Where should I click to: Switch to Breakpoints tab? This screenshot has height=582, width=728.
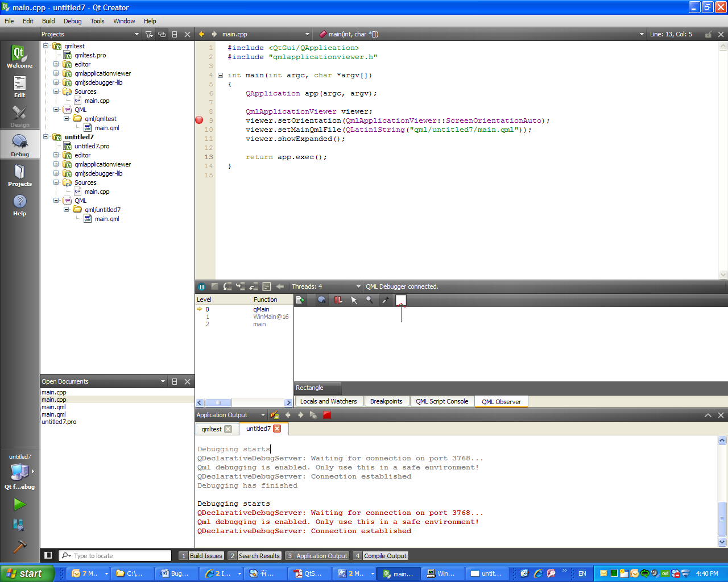386,401
